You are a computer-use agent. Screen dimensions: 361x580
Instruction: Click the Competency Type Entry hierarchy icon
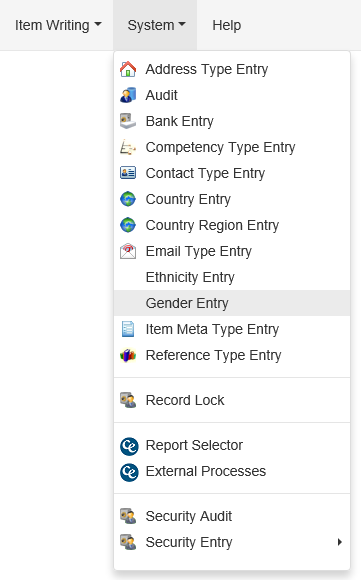128,147
